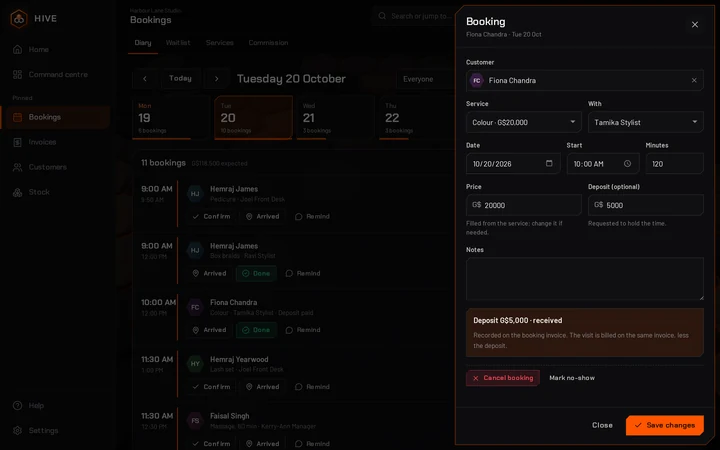Select Thu 22 day card
This screenshot has height=450, width=720.
(417, 118)
